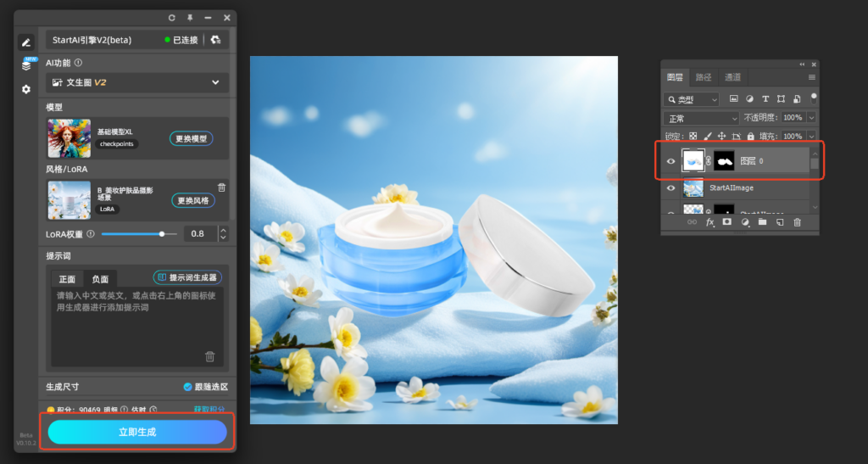
Task: Lock all with padlock icon
Action: click(751, 137)
